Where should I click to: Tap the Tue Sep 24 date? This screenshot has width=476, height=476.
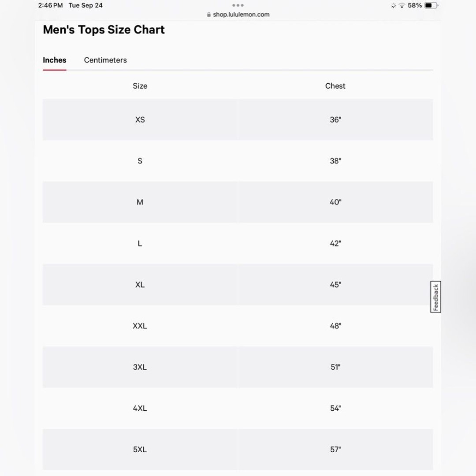coord(86,5)
